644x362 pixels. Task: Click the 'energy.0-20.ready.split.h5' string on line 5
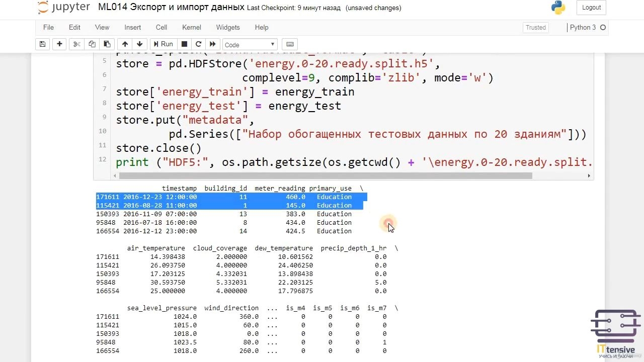(x=342, y=64)
